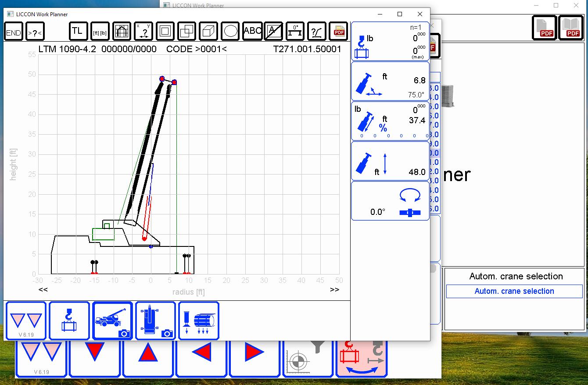The image size is (588, 385).
Task: Select the blue Autom. crane selection entry
Action: [x=514, y=291]
